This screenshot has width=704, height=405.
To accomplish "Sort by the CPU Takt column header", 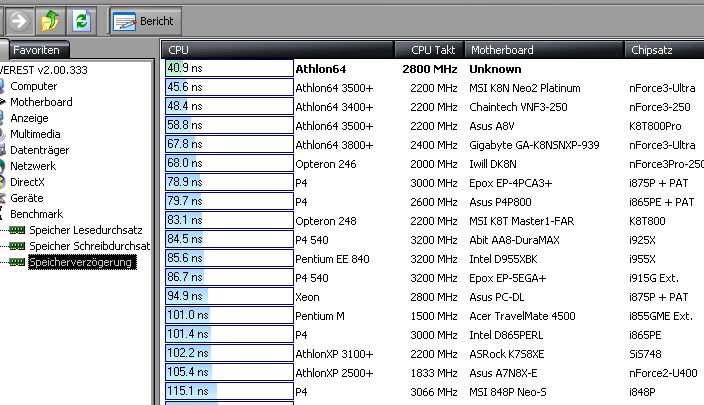I will tap(429, 50).
